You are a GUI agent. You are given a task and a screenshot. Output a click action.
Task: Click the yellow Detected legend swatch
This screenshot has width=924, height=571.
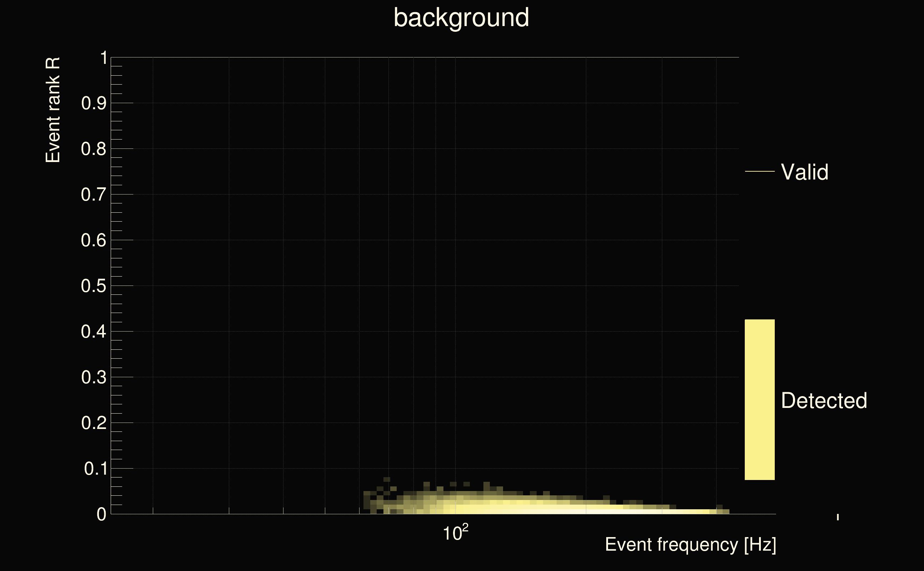tap(759, 400)
